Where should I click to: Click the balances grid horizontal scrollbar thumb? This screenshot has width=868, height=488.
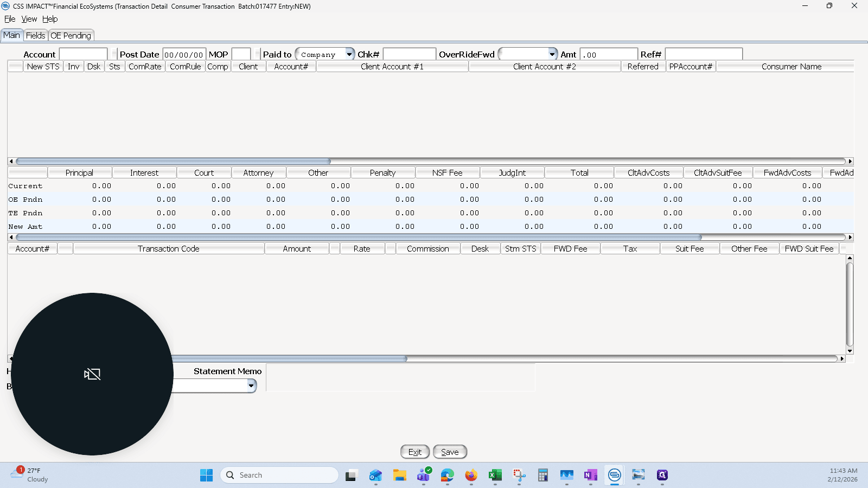point(359,237)
